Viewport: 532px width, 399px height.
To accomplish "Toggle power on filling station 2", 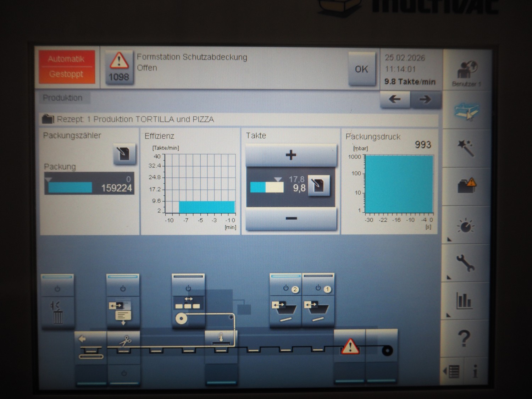I will [286, 288].
